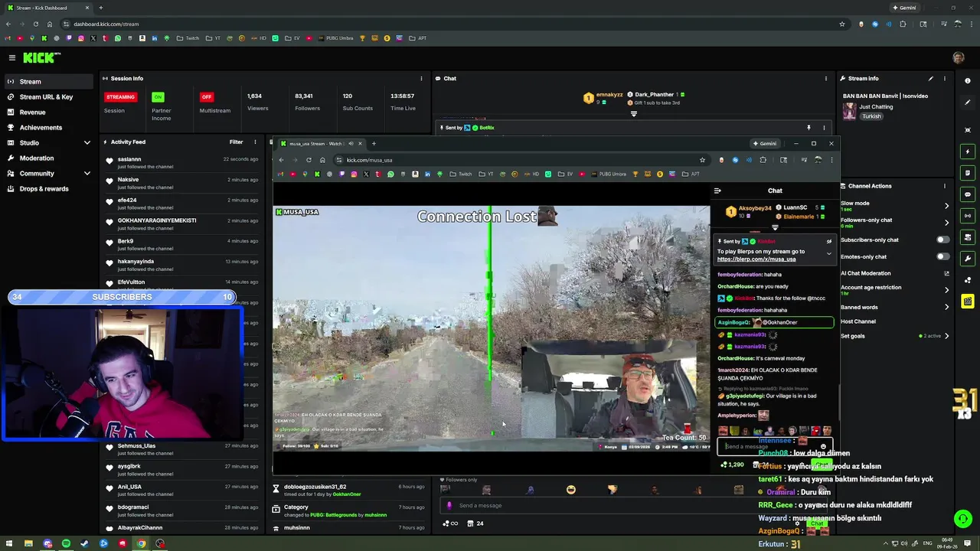
Task: Open Windows Start button
Action: tap(8, 544)
